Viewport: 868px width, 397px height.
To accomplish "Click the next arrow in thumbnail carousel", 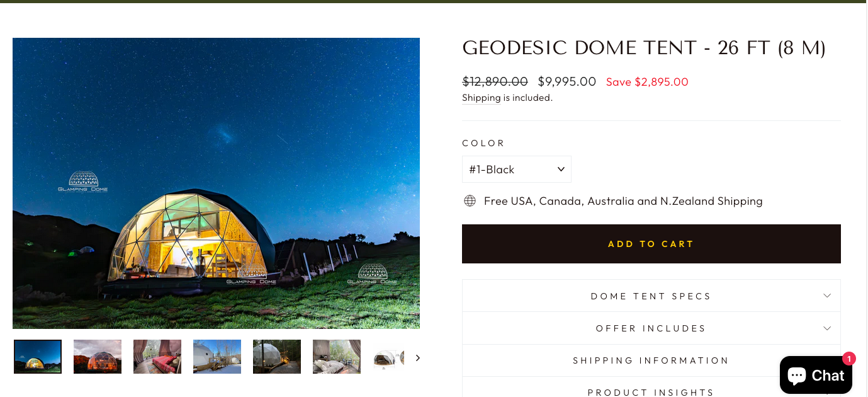I will point(417,358).
